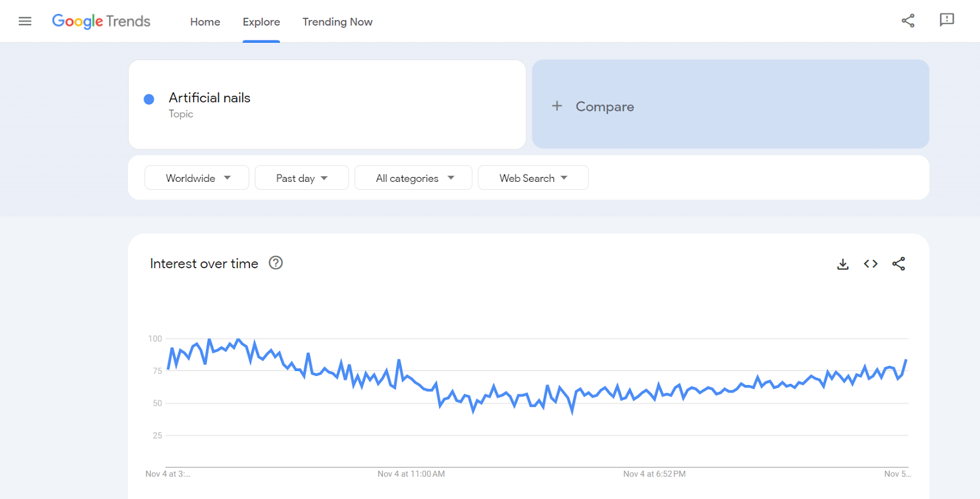Expand the Worldwide region dropdown
This screenshot has height=499, width=980.
197,178
